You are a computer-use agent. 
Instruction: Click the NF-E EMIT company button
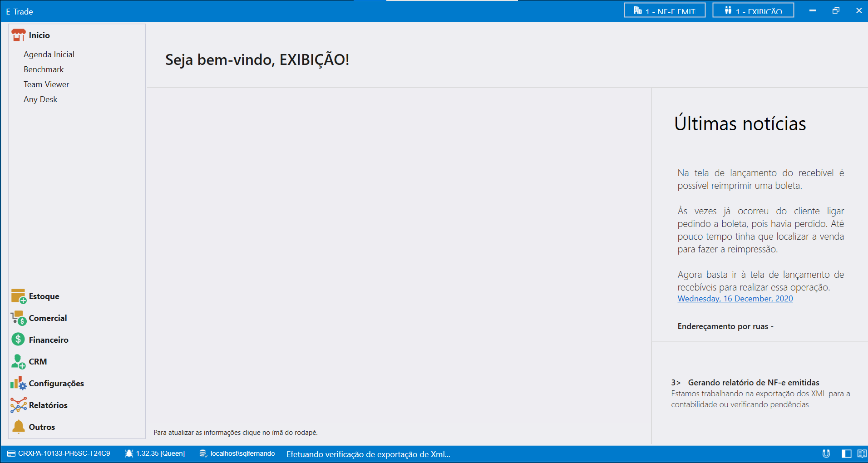[x=665, y=10]
